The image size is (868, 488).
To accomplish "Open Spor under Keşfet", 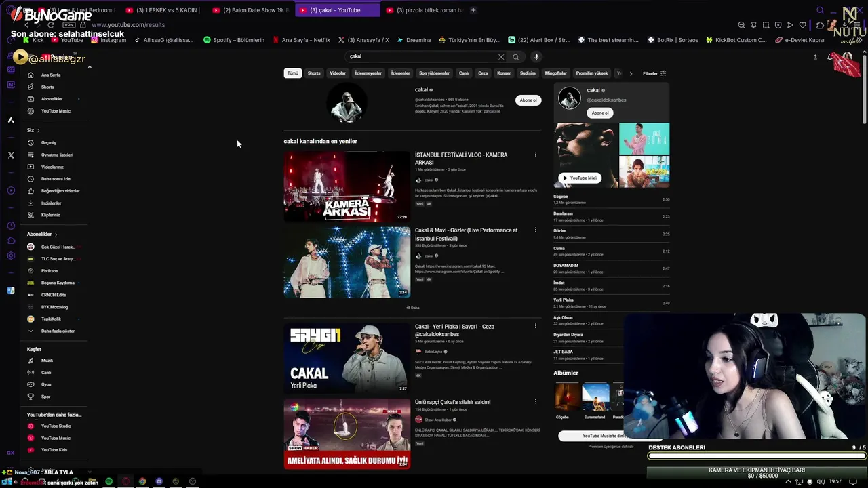I will click(x=45, y=396).
